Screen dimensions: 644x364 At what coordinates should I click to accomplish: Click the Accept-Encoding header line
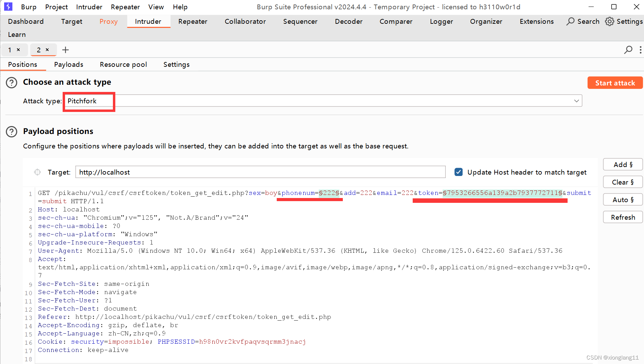click(108, 325)
